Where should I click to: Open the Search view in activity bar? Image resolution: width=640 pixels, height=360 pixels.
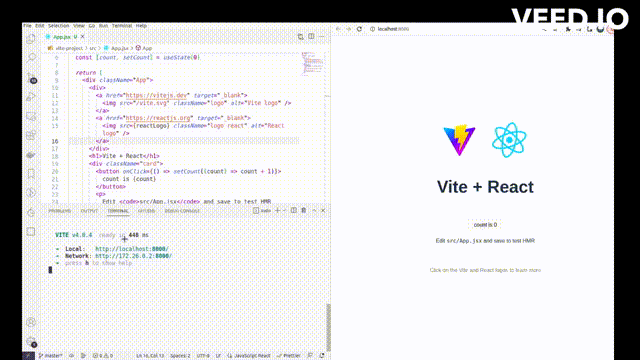click(31, 58)
